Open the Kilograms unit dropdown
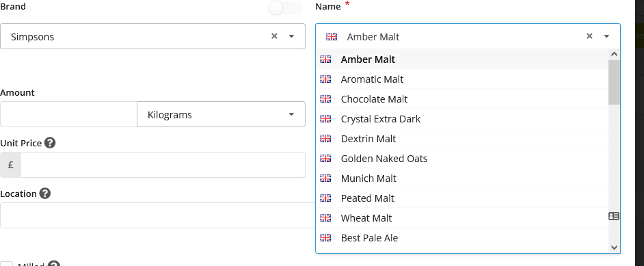The width and height of the screenshot is (644, 266). (221, 114)
